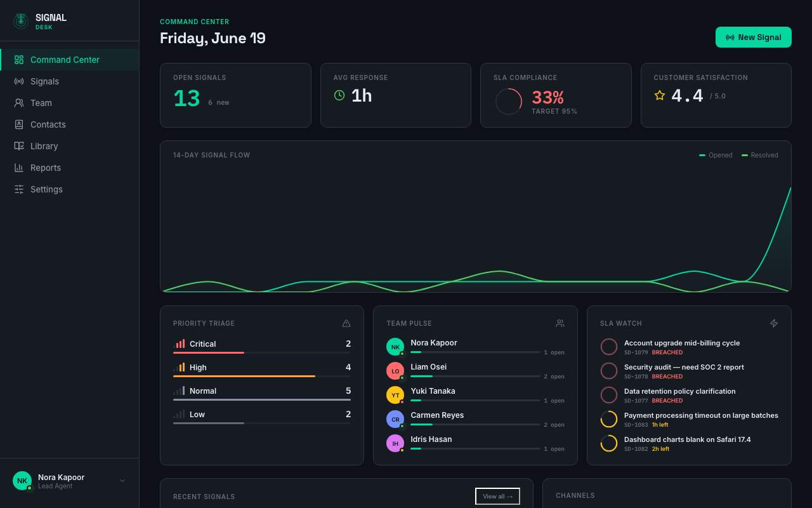Click the Settings sliders icon

point(19,189)
